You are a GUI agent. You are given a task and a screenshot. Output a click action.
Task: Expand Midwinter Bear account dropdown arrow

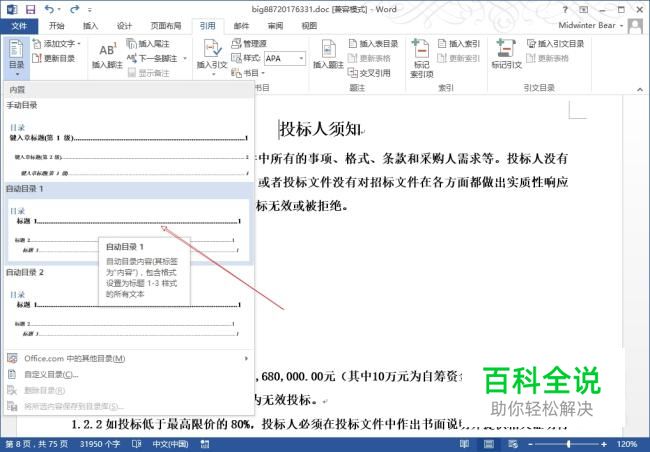pyautogui.click(x=621, y=26)
